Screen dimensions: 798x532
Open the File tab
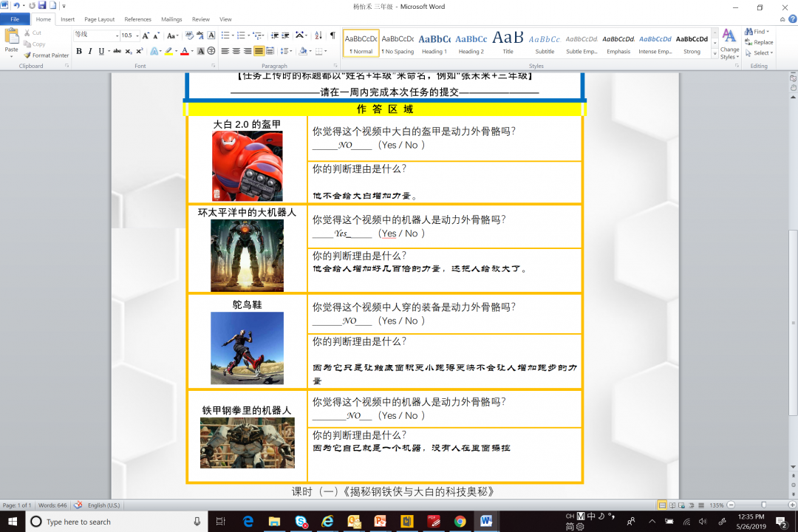point(15,19)
